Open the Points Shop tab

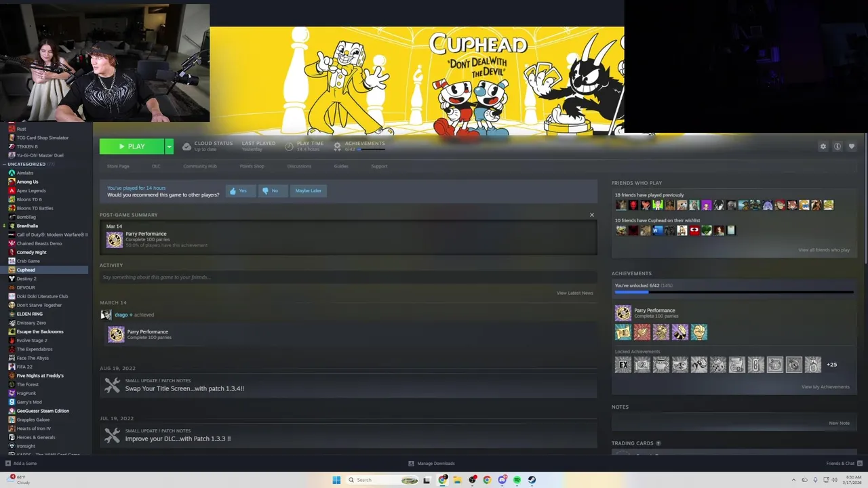tap(252, 166)
